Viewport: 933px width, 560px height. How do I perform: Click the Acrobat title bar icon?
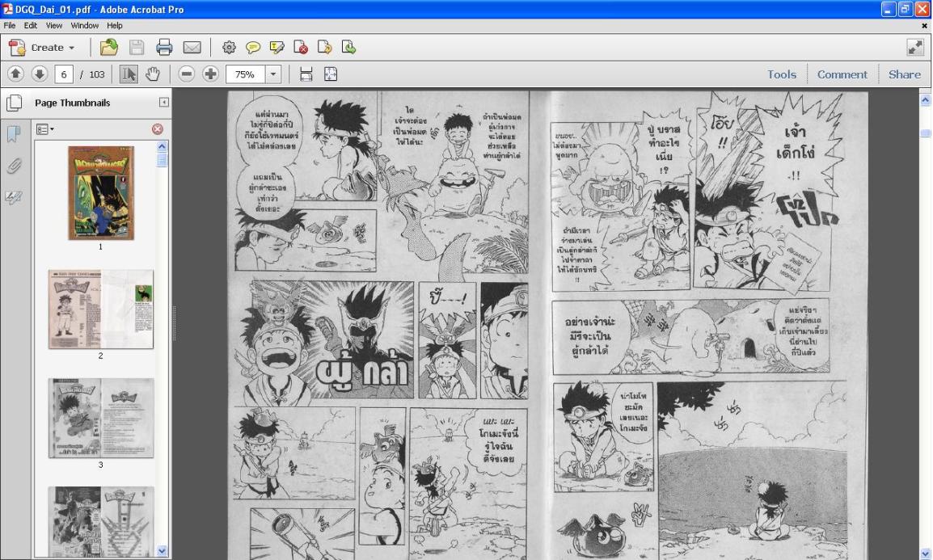[7, 9]
